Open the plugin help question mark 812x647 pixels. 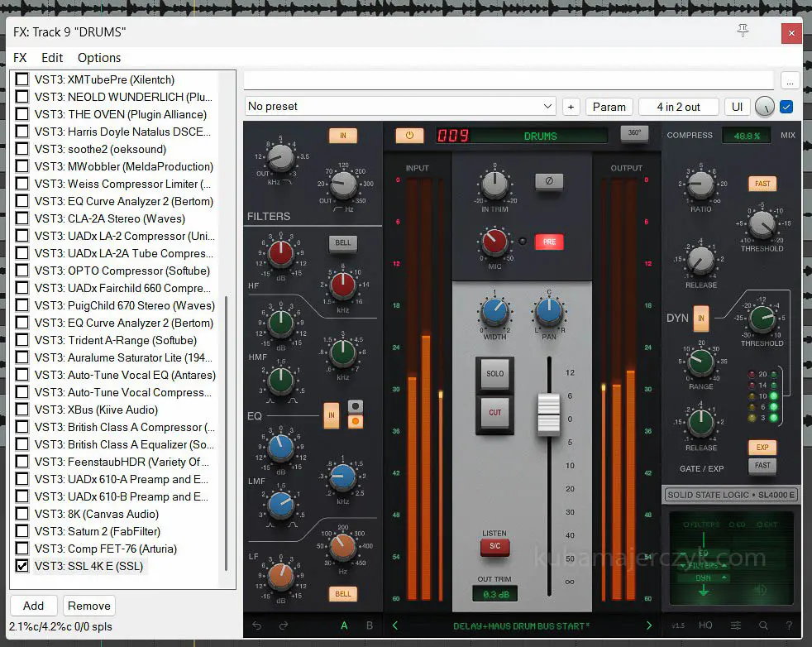point(789,626)
